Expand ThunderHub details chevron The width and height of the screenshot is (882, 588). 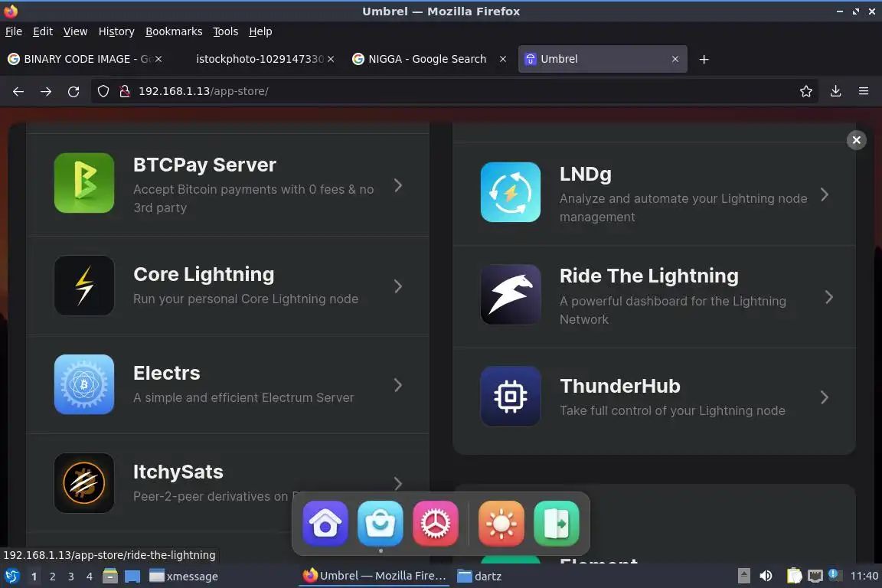[x=824, y=397]
